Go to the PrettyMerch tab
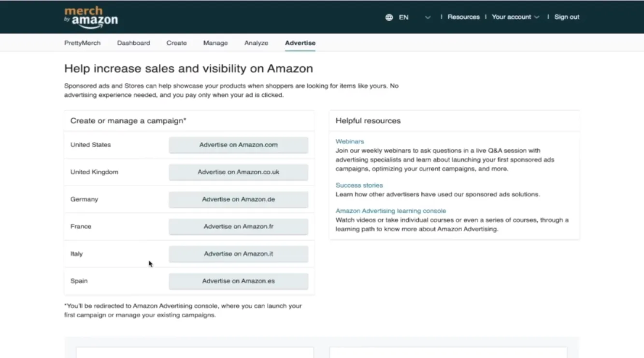The width and height of the screenshot is (644, 358). point(82,43)
